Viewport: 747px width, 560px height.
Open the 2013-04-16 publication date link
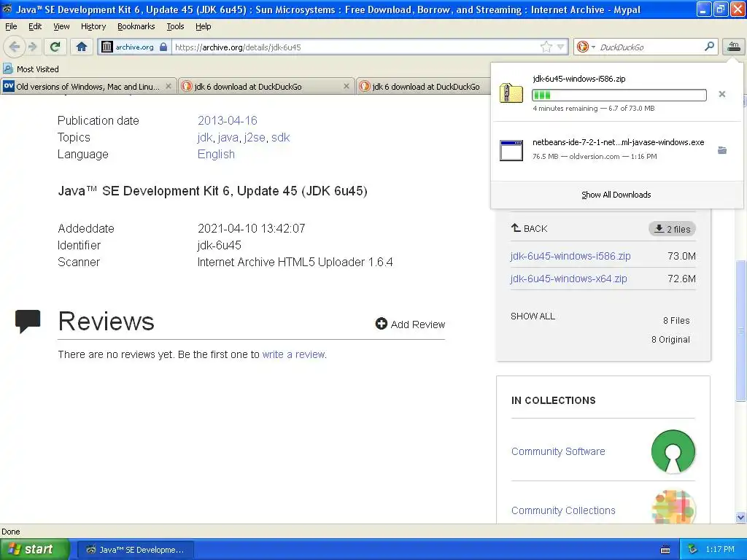tap(228, 120)
